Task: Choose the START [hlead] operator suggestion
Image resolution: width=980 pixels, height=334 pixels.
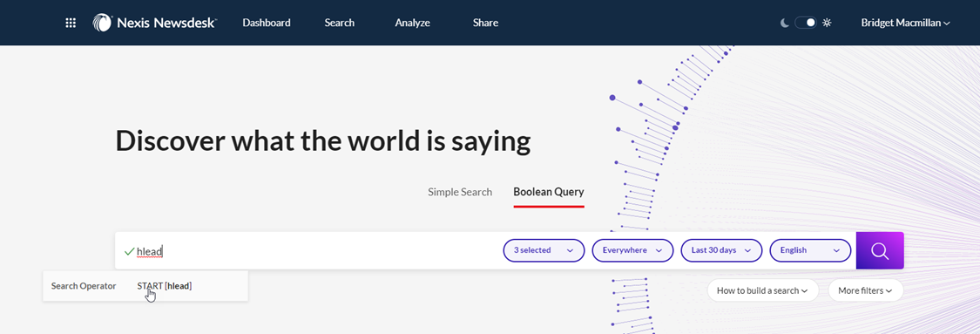Action: 165,286
